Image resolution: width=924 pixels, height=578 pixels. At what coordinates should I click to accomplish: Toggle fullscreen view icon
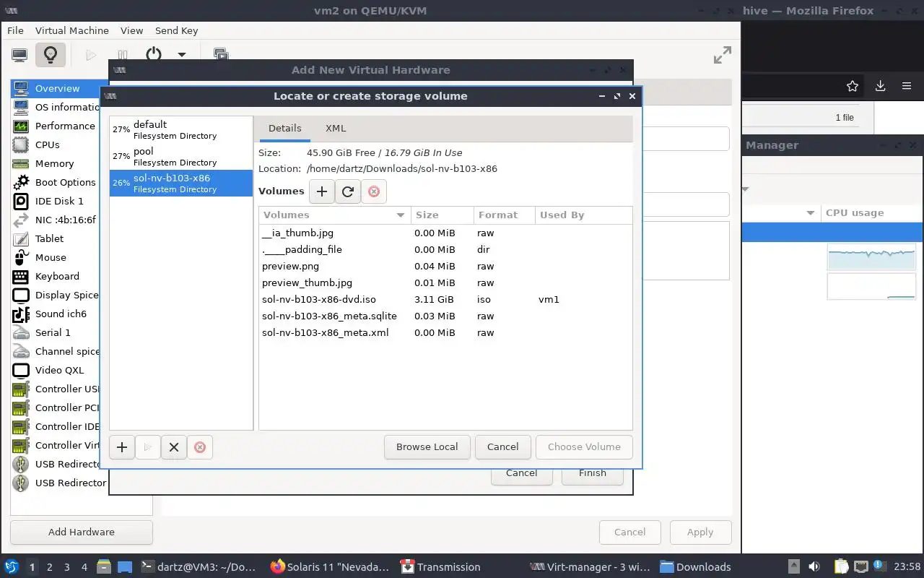click(x=722, y=55)
